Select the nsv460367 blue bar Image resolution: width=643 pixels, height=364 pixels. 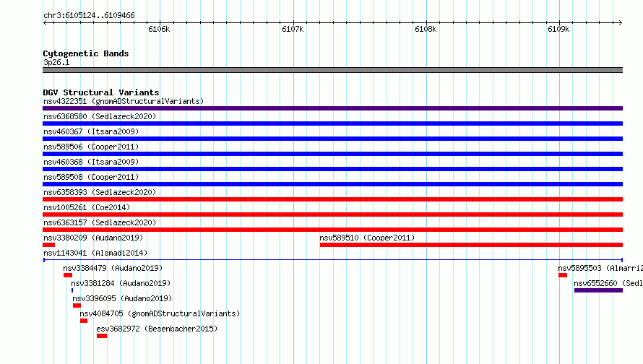click(x=332, y=139)
